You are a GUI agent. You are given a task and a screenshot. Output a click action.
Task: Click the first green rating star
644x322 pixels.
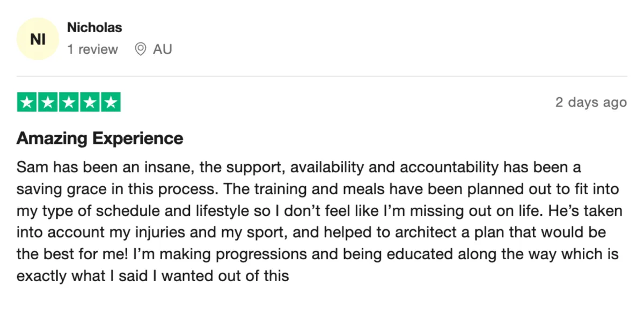[x=27, y=102]
